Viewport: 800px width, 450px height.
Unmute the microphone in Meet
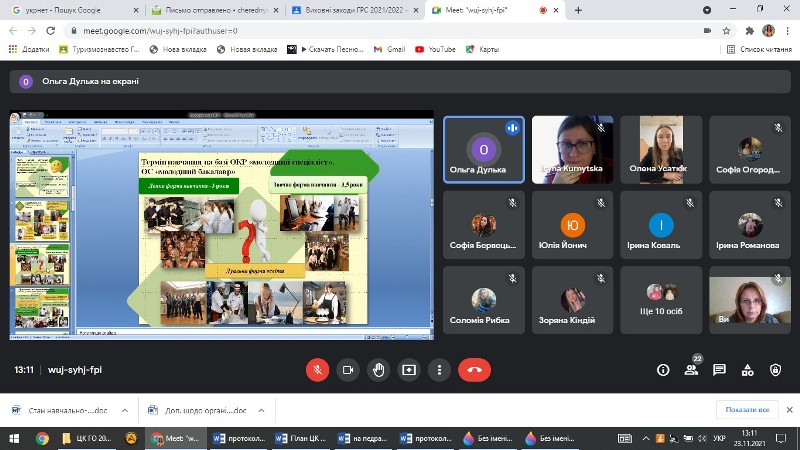point(318,369)
